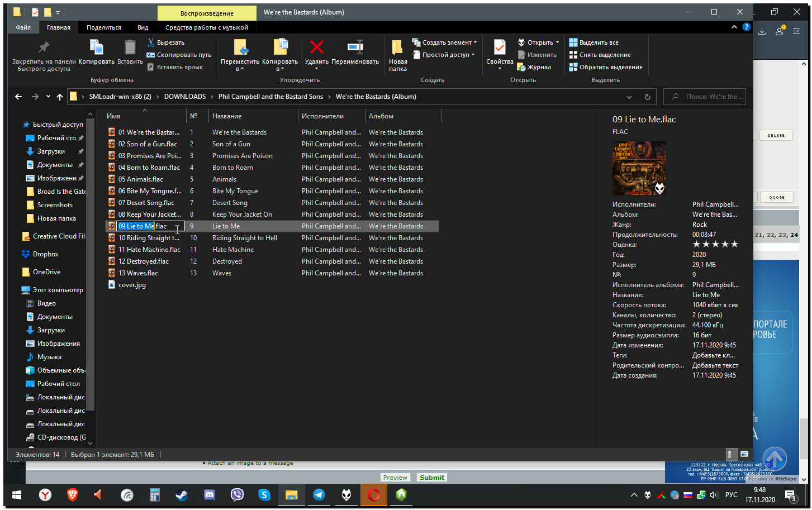The image size is (812, 510).
Task: Click the Свойства icon
Action: point(500,47)
